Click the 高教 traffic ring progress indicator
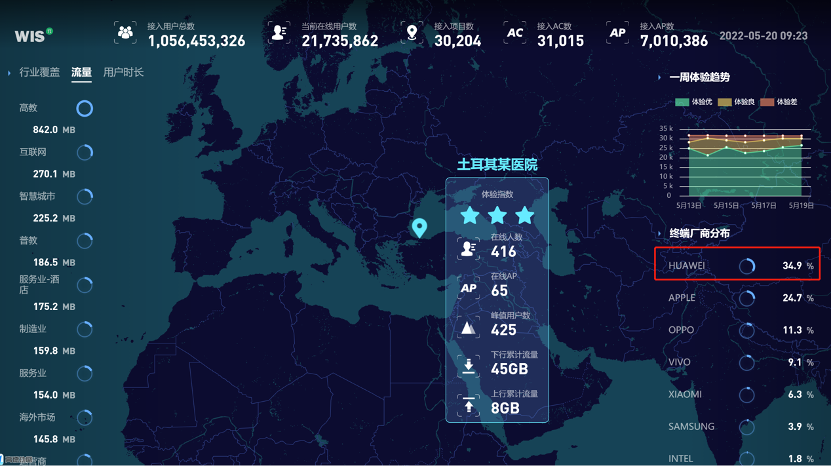 pyautogui.click(x=85, y=108)
